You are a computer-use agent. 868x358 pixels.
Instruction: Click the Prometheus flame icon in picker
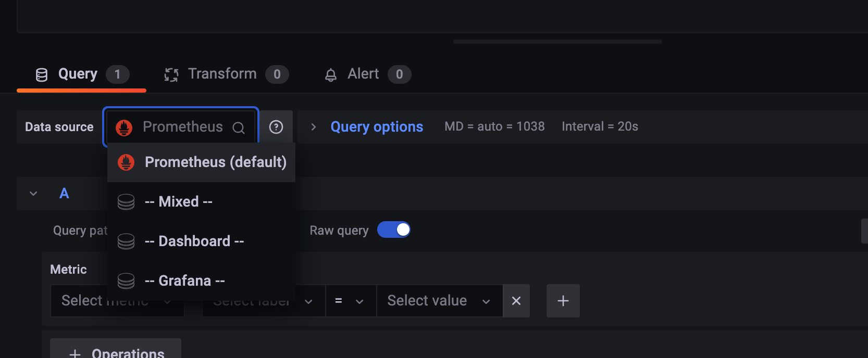coord(124,127)
